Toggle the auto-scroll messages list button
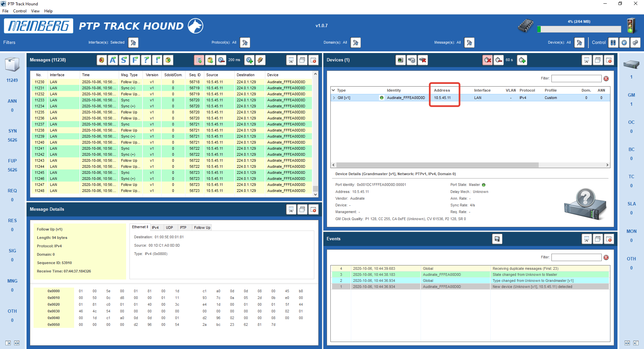The image size is (644, 349). click(199, 60)
